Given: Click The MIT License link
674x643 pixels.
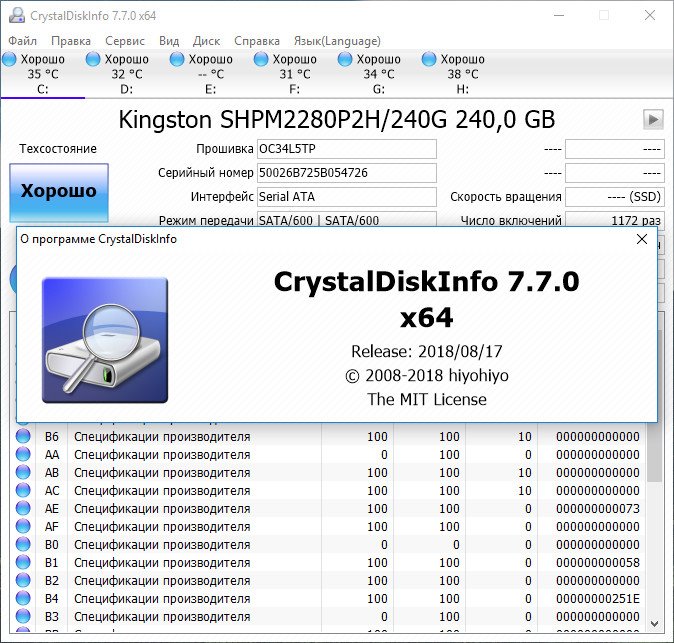Looking at the screenshot, I should (426, 400).
